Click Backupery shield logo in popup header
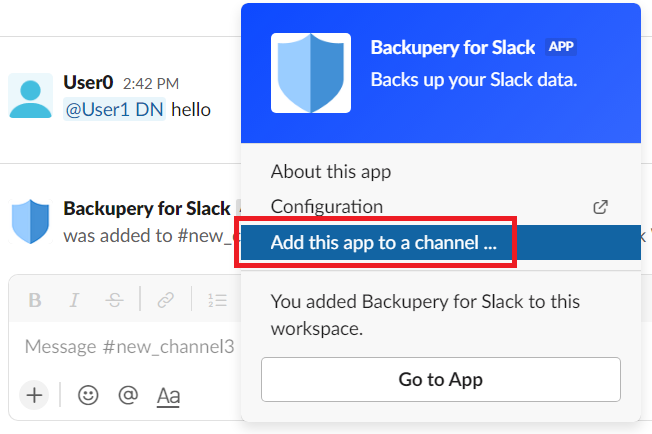The width and height of the screenshot is (652, 434). coord(311,73)
